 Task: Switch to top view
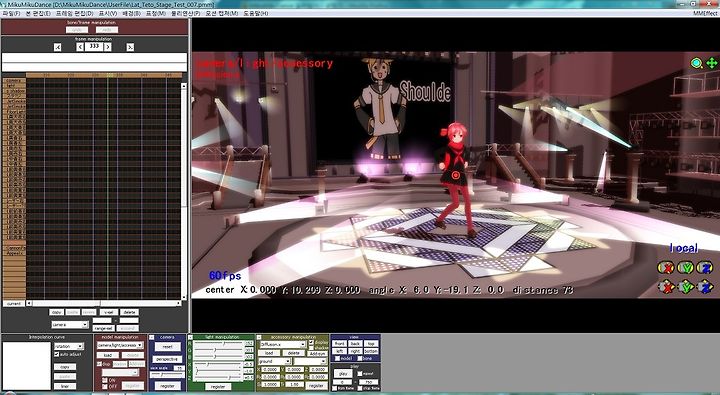(x=371, y=343)
